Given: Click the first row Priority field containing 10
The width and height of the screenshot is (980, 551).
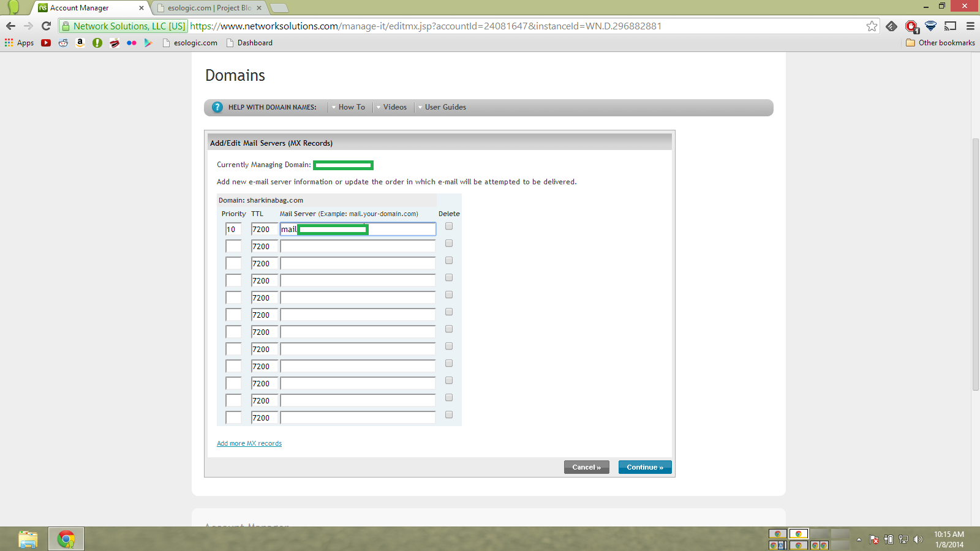Looking at the screenshot, I should pyautogui.click(x=233, y=229).
